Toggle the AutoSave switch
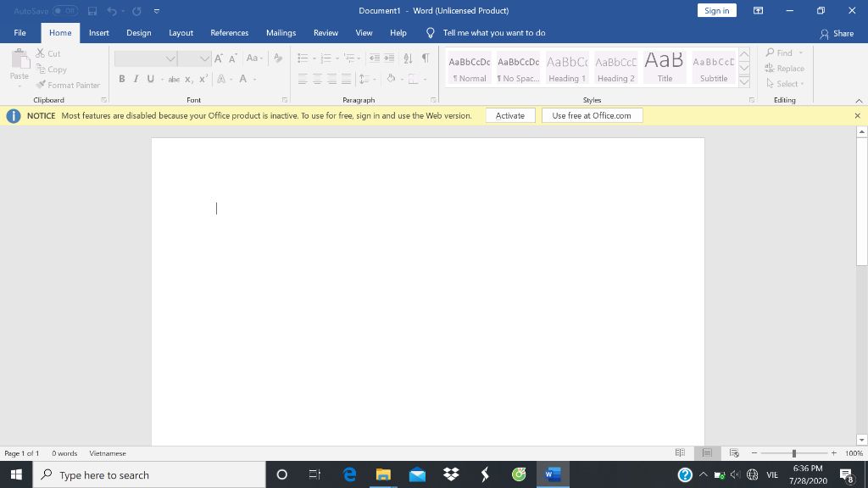This screenshot has width=868, height=488. coord(65,10)
